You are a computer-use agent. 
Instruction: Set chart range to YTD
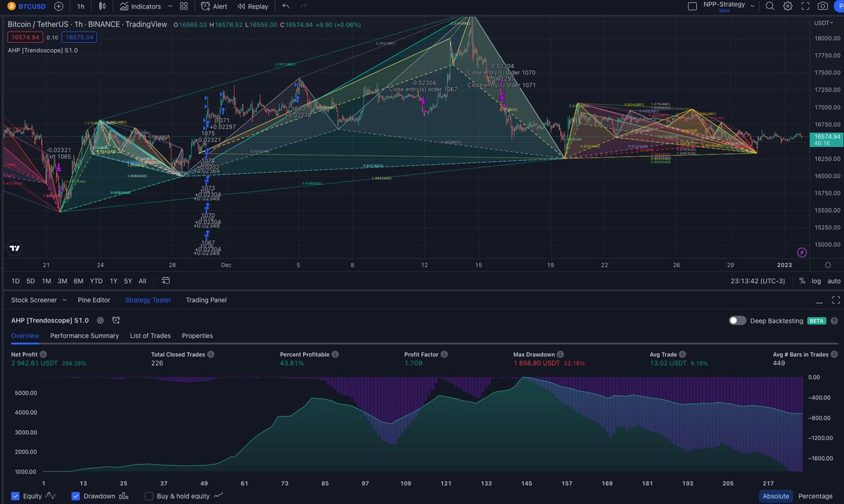pyautogui.click(x=96, y=281)
